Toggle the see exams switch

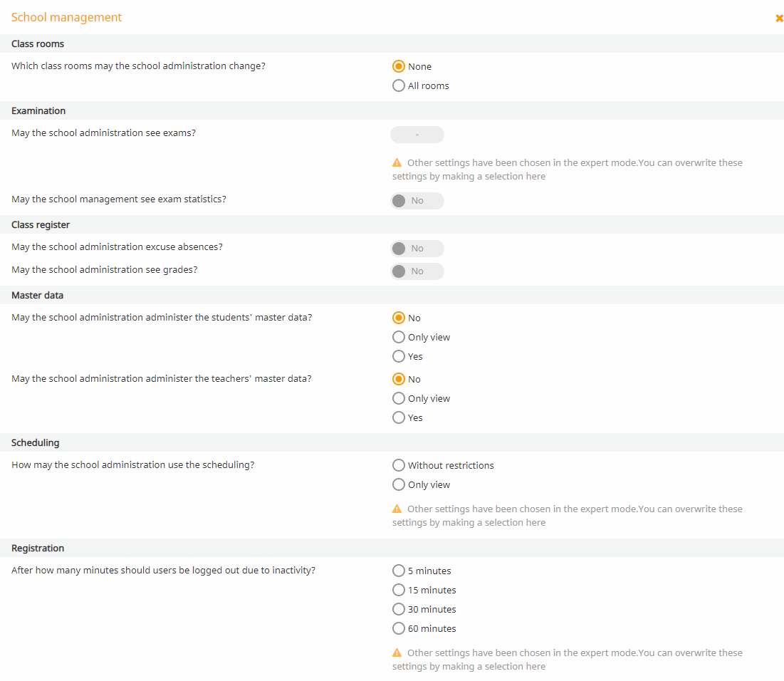pos(417,135)
